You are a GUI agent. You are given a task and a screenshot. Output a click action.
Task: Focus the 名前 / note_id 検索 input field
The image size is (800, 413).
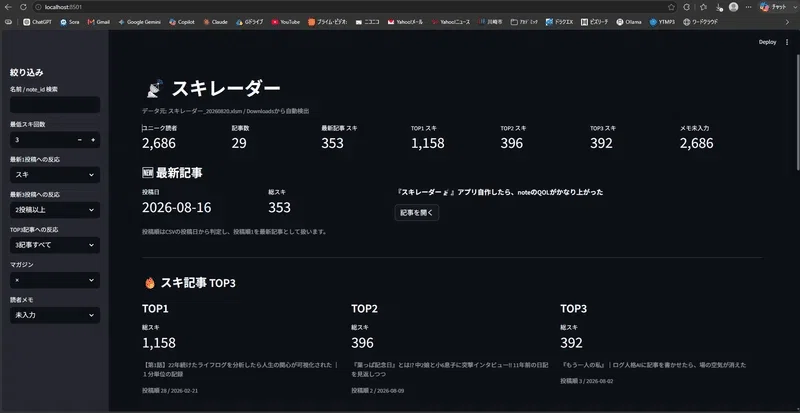pyautogui.click(x=55, y=105)
